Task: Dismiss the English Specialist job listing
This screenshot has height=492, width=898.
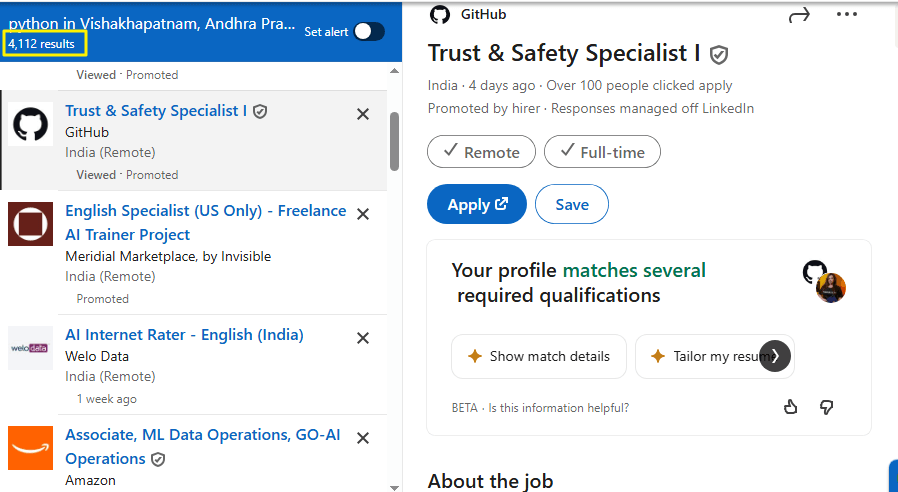Action: coord(363,214)
